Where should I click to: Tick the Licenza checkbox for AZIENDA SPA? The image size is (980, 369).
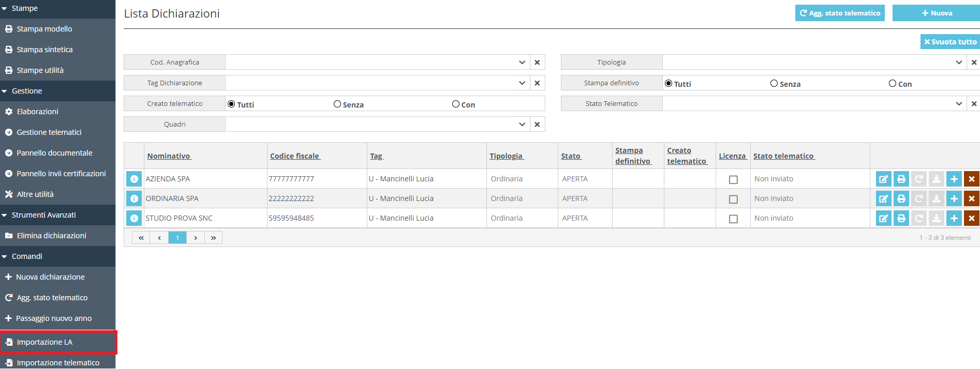click(733, 179)
